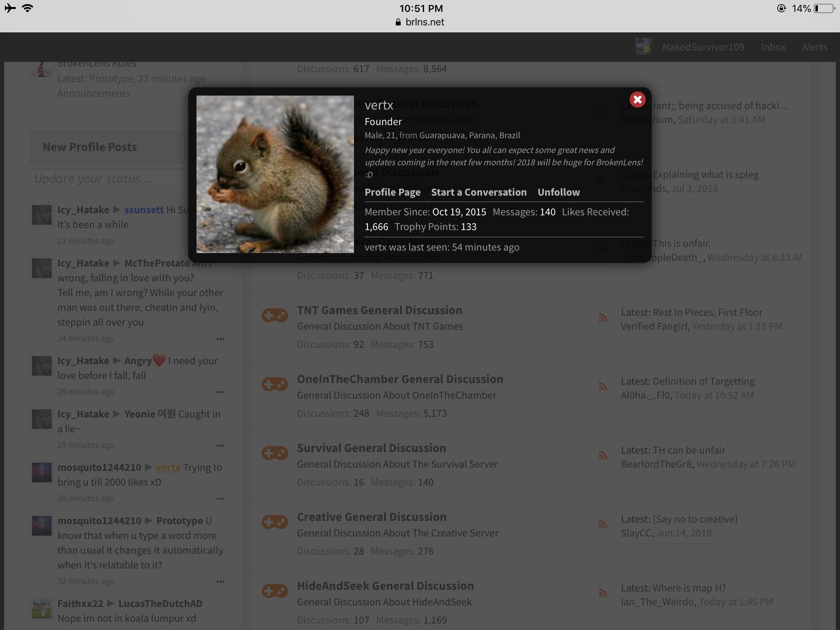
Task: Click vertx's squirrel avatar image
Action: pyautogui.click(x=275, y=174)
